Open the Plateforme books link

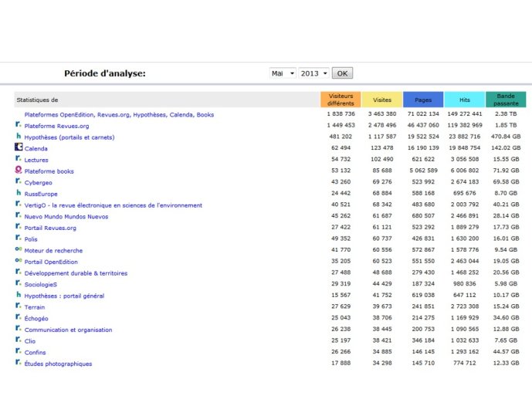[49, 171]
